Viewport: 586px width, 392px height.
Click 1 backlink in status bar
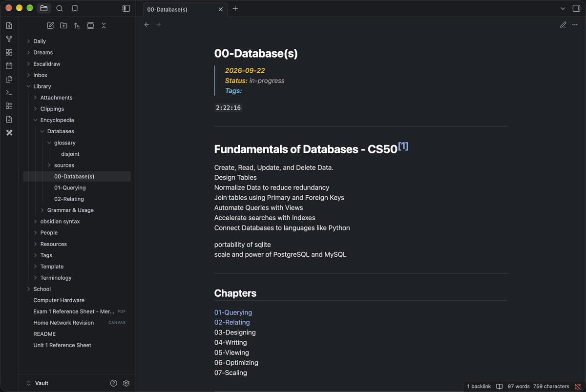click(479, 386)
